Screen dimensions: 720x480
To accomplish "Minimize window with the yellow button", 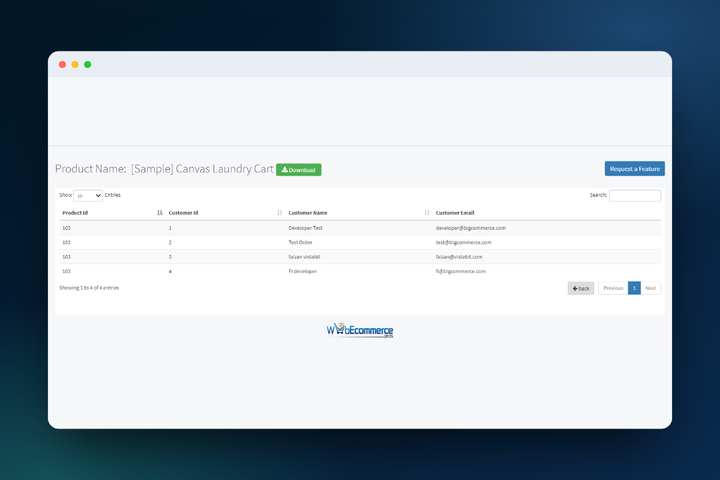I will [75, 64].
